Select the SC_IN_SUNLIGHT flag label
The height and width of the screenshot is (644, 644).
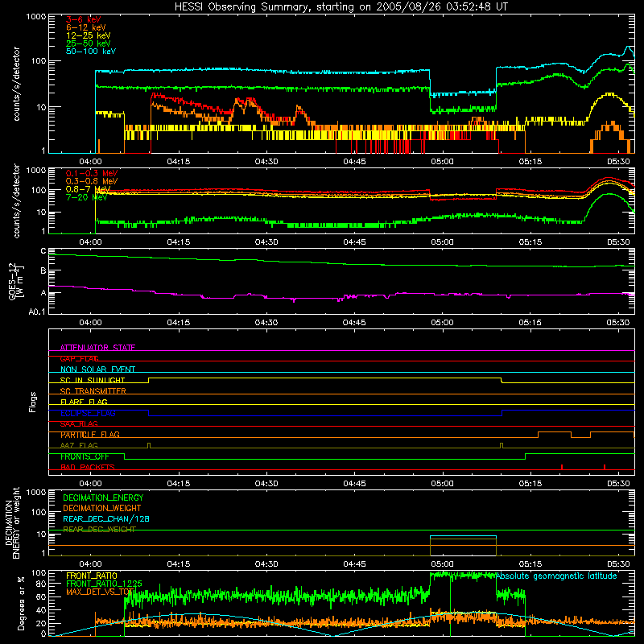coord(93,380)
